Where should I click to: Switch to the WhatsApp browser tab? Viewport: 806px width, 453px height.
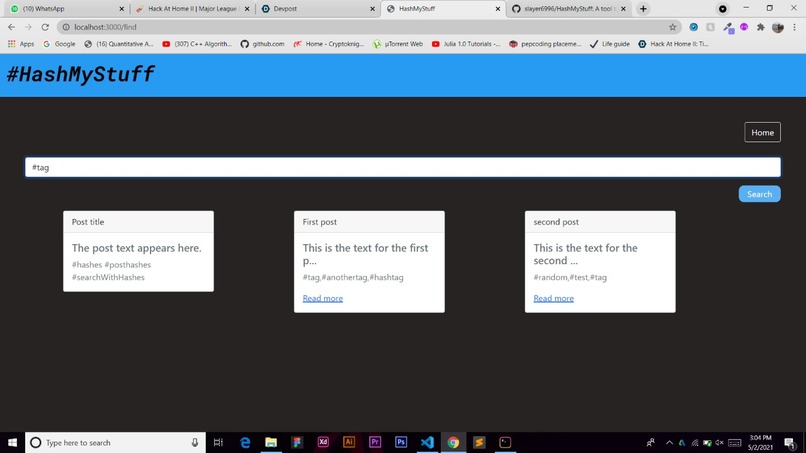67,9
